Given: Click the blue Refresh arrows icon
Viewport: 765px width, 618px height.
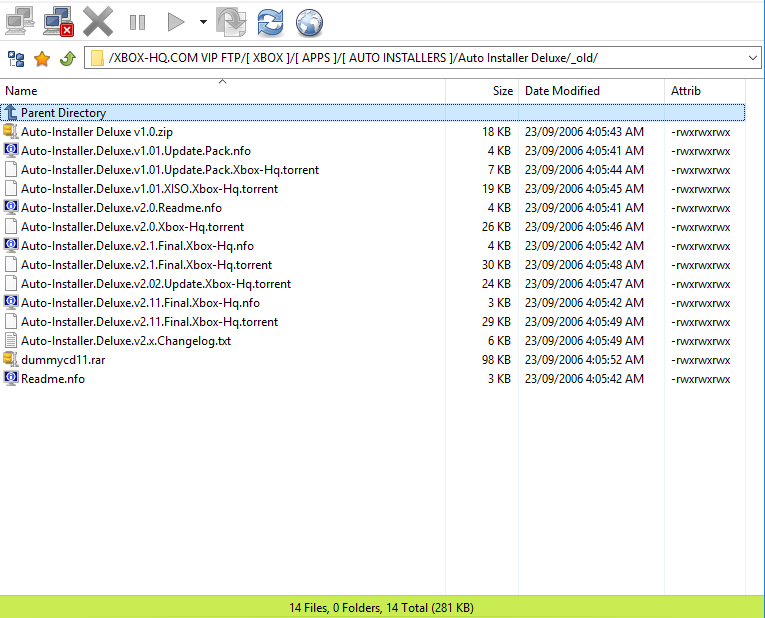Looking at the screenshot, I should click(x=270, y=21).
